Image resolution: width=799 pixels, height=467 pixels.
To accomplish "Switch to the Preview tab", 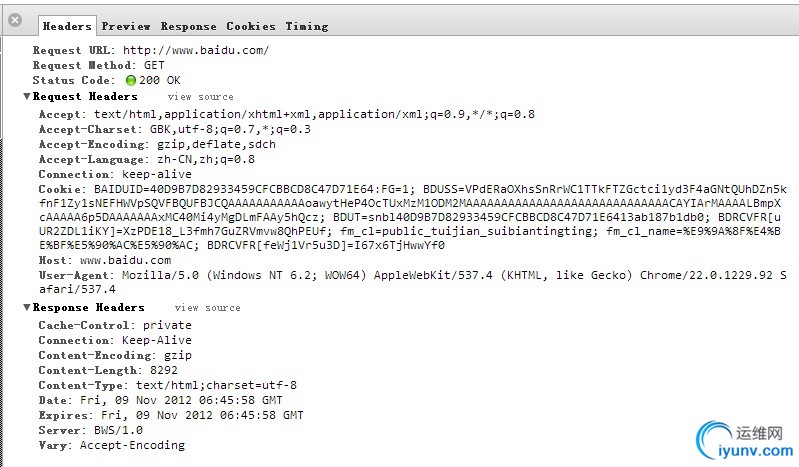I will coord(126,26).
